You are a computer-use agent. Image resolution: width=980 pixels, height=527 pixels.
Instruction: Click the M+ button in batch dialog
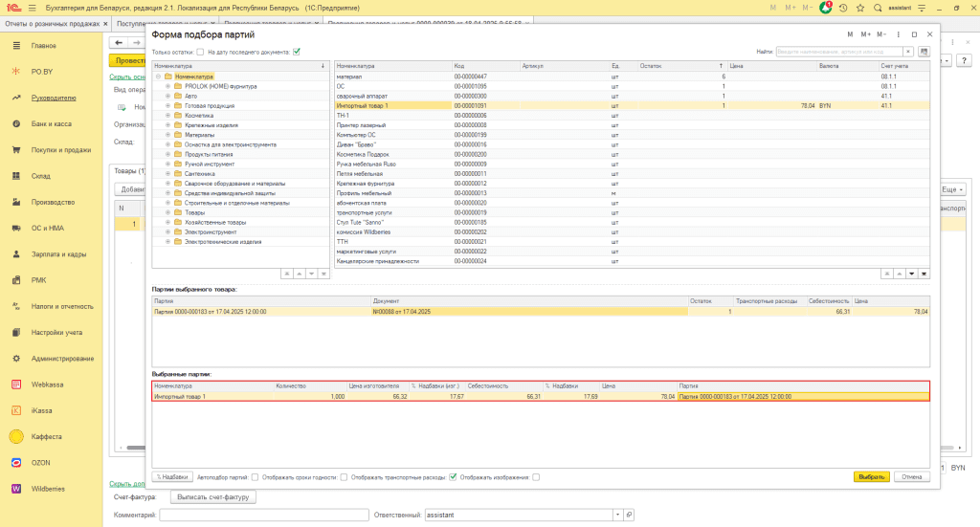tap(865, 34)
